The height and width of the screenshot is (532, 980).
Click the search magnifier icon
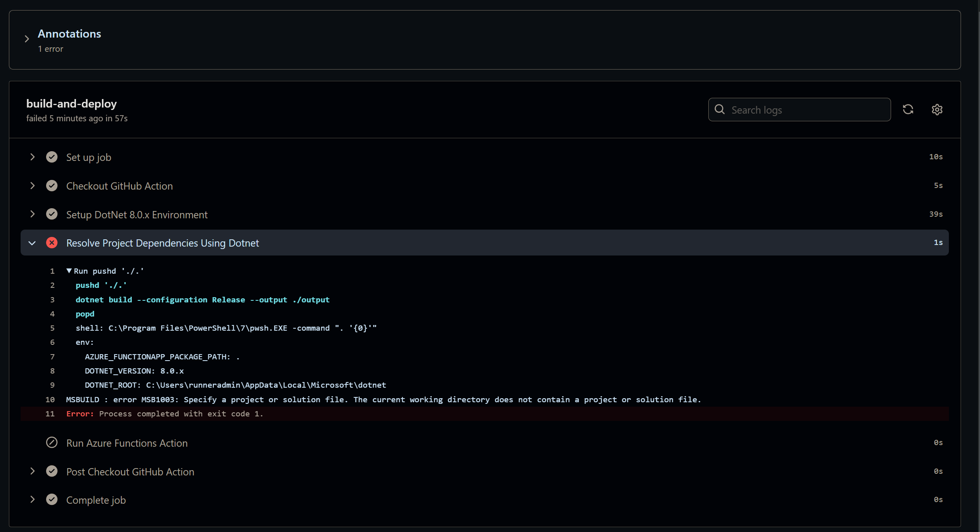click(720, 109)
